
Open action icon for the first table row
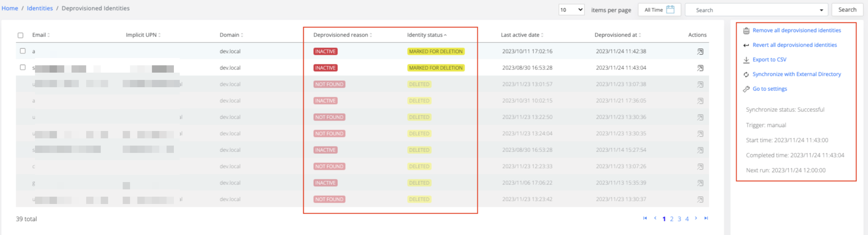(x=700, y=52)
